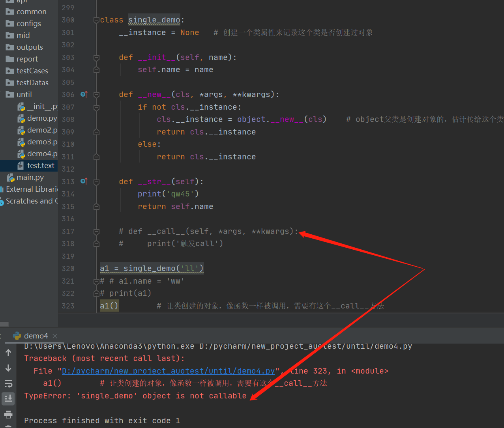The width and height of the screenshot is (504, 428).
Task: Collapse the __init__ method fold on line 303
Action: click(x=96, y=58)
